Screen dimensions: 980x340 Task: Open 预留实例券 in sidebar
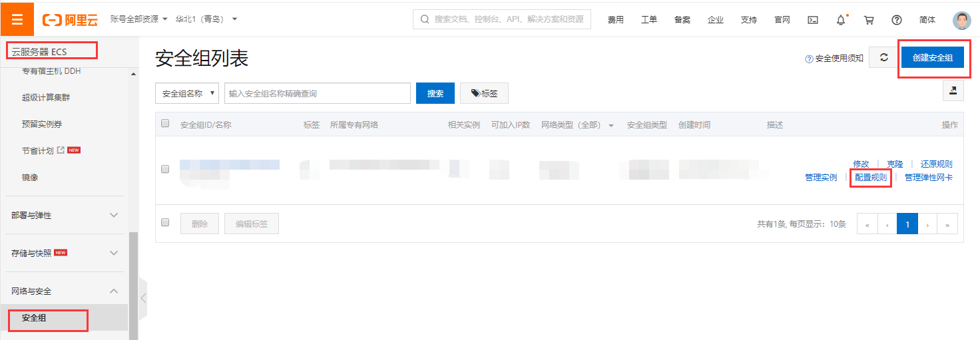[42, 124]
